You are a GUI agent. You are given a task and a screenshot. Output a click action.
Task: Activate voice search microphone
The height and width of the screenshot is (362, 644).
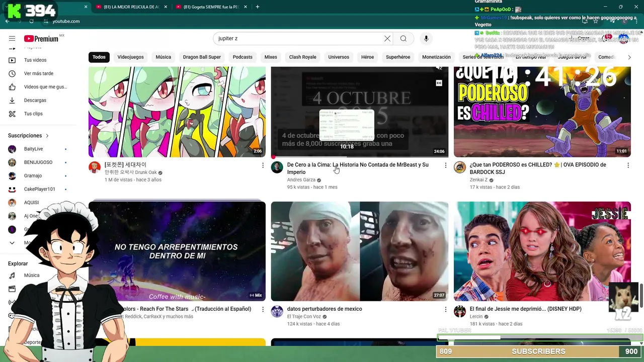coord(426,39)
